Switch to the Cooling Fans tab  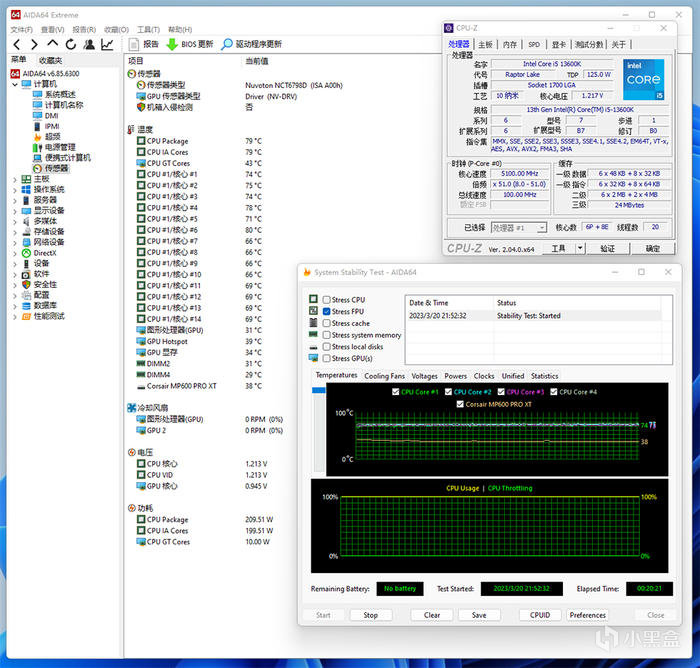coord(384,376)
